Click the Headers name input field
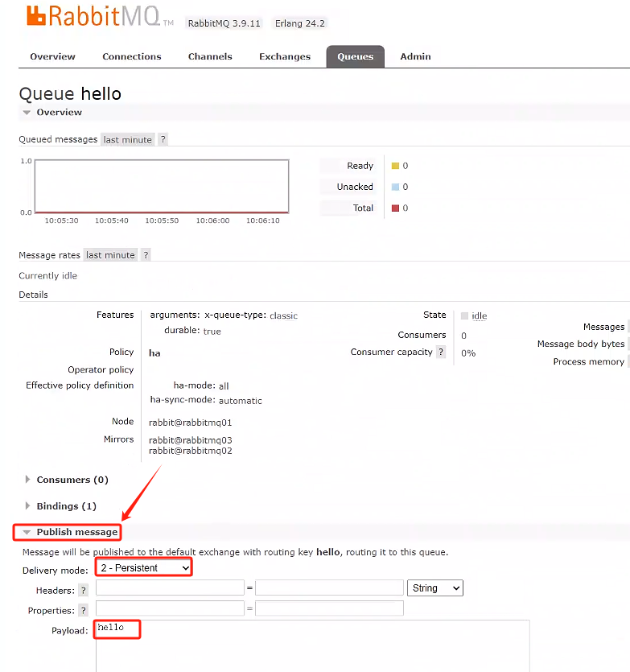The width and height of the screenshot is (630, 672). [170, 587]
